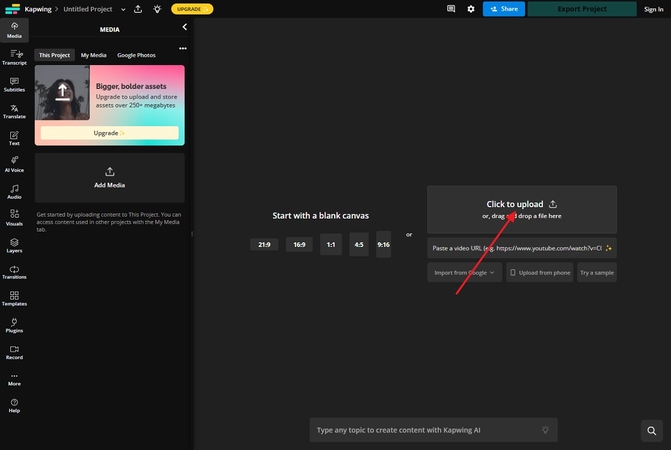671x450 pixels.
Task: Click the Untitled Project name
Action: (x=88, y=9)
